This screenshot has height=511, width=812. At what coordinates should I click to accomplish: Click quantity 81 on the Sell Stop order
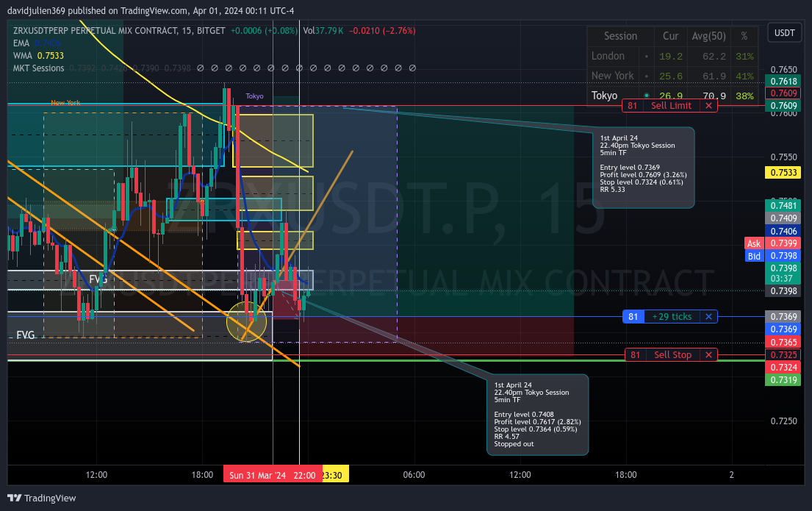coord(635,355)
